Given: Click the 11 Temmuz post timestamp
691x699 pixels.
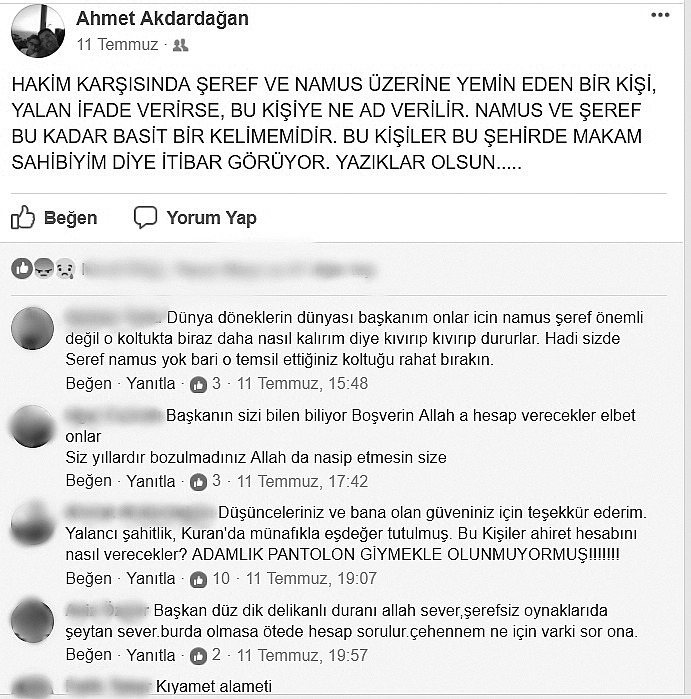Looking at the screenshot, I should pos(117,45).
